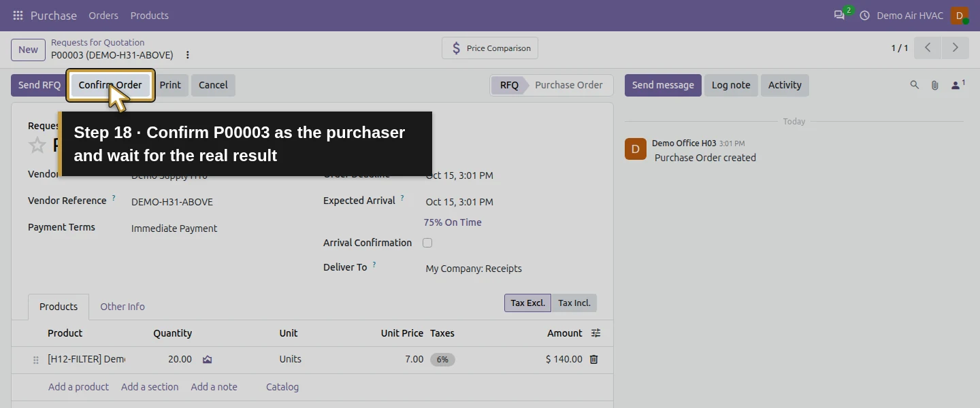Click the $ 140.00 amount cell
Image resolution: width=980 pixels, height=408 pixels.
click(563, 359)
